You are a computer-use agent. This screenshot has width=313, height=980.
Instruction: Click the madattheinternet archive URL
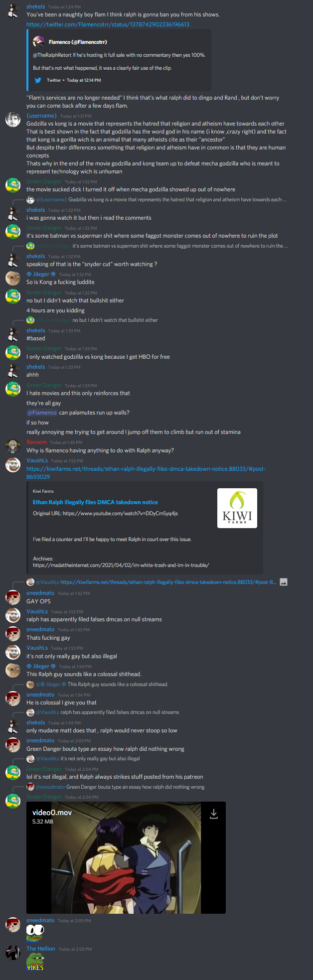[121, 565]
